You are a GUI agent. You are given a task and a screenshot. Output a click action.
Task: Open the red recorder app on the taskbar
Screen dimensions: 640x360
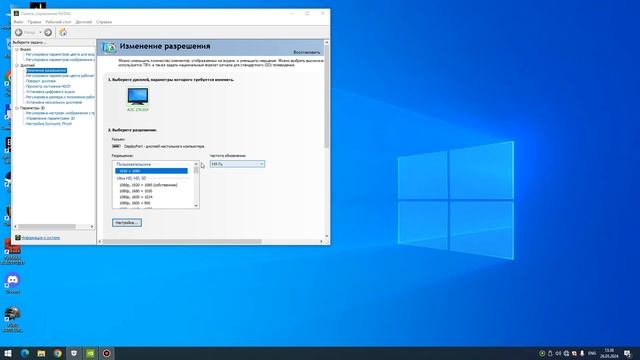point(107,353)
